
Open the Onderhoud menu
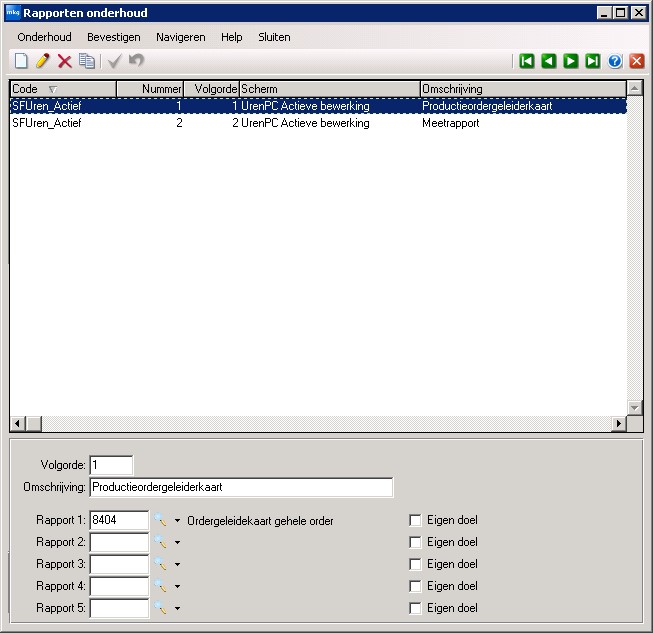44,37
